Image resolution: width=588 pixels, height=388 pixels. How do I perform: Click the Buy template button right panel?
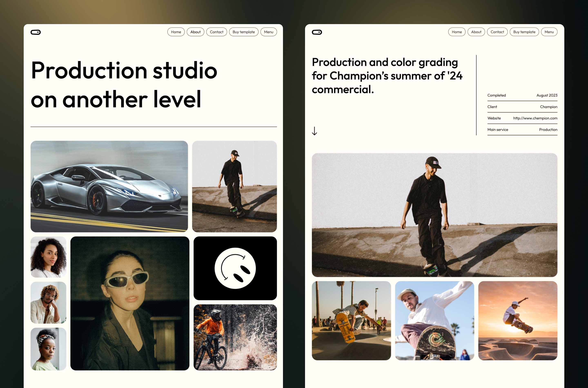click(x=523, y=31)
